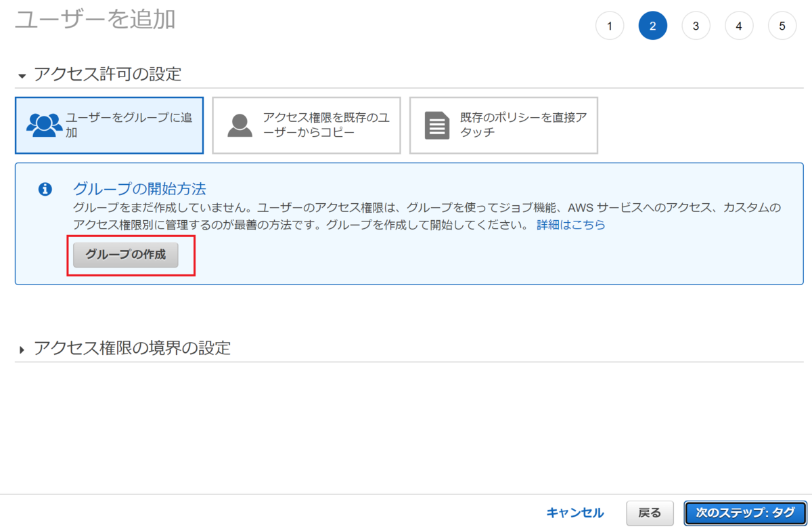Click the '戻る' button
This screenshot has width=812, height=531.
tap(650, 513)
